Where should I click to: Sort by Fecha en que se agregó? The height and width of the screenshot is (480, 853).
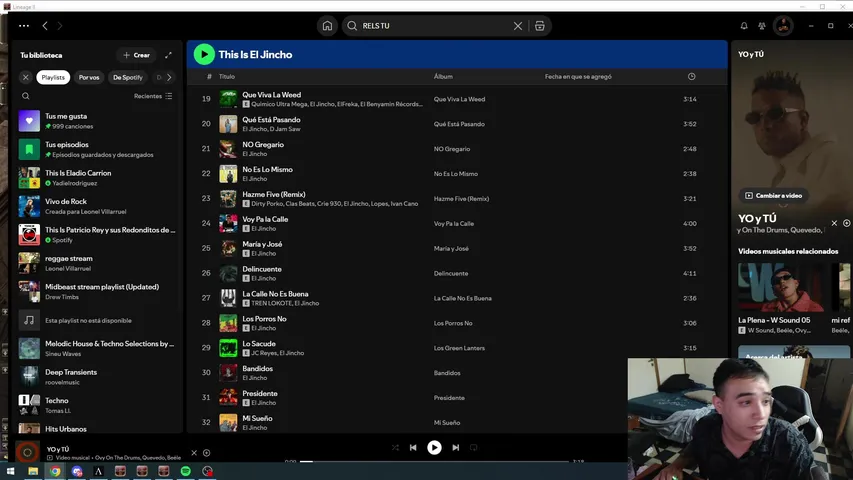[x=578, y=77]
